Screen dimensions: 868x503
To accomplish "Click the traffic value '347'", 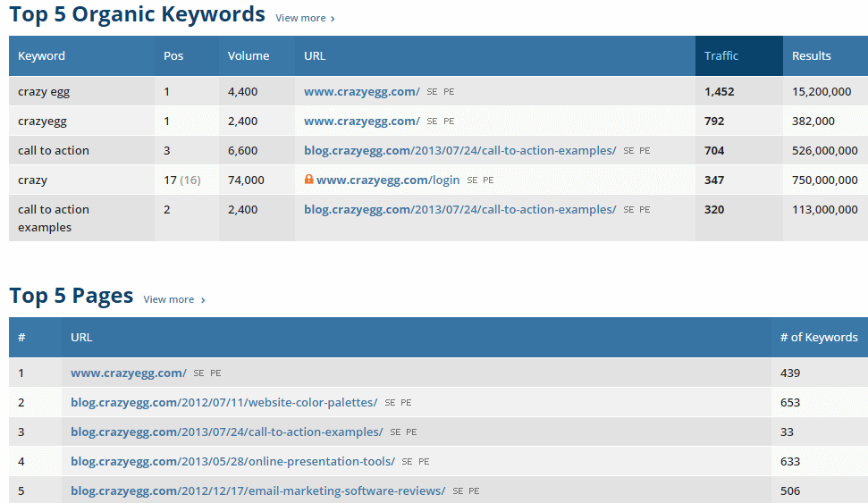I will (714, 180).
